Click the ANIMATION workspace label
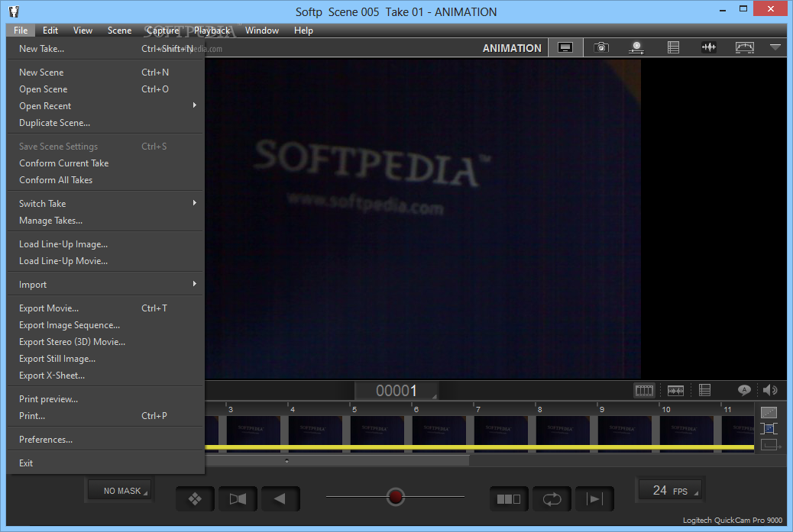Image resolution: width=793 pixels, height=532 pixels. click(512, 48)
